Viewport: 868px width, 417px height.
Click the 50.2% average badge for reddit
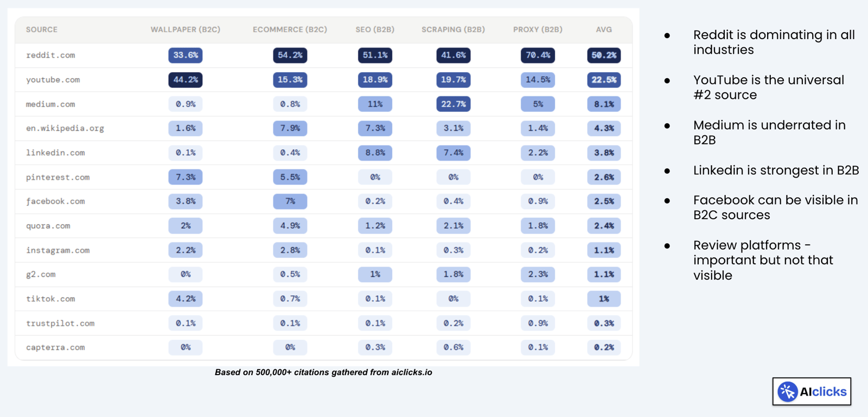tap(604, 55)
